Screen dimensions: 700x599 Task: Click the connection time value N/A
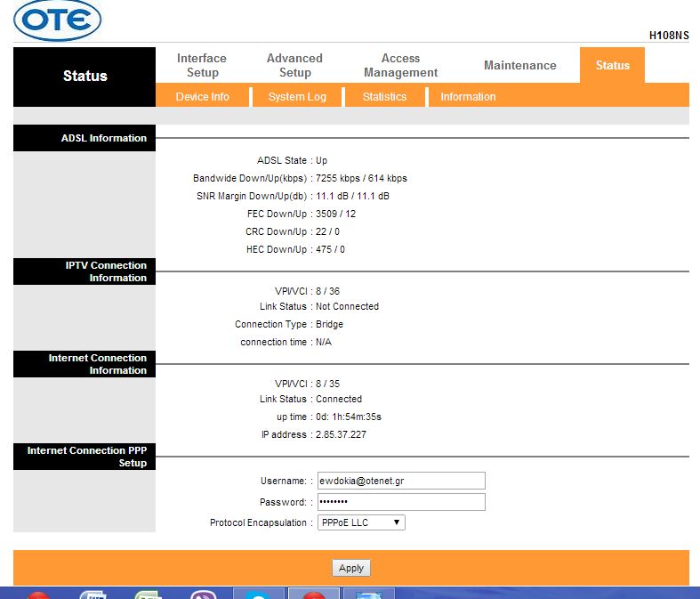pyautogui.click(x=324, y=342)
